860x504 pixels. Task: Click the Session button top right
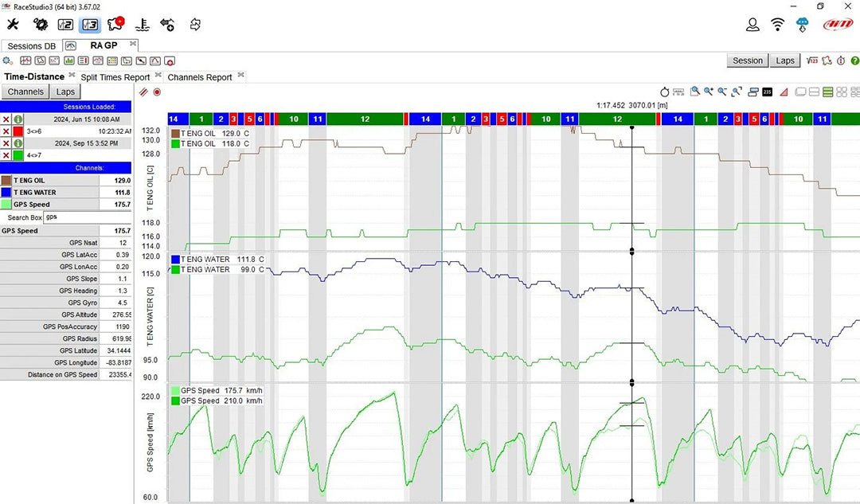[748, 61]
